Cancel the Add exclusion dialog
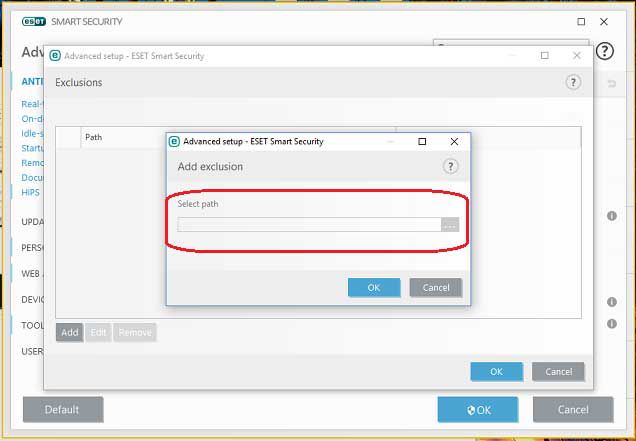The height and width of the screenshot is (441, 636). click(x=436, y=288)
